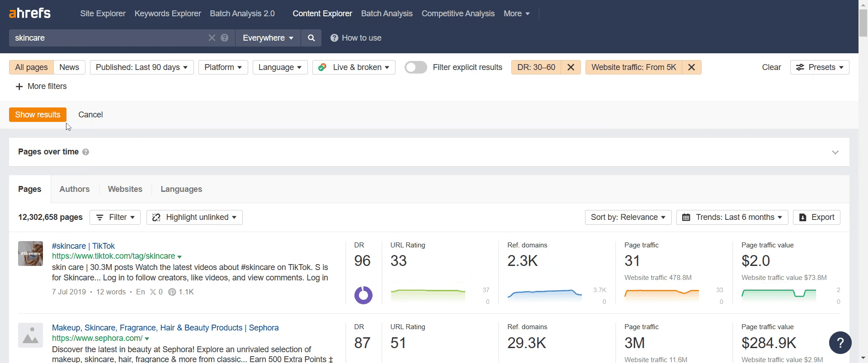
Task: Open More menu in top navigation
Action: (x=516, y=14)
